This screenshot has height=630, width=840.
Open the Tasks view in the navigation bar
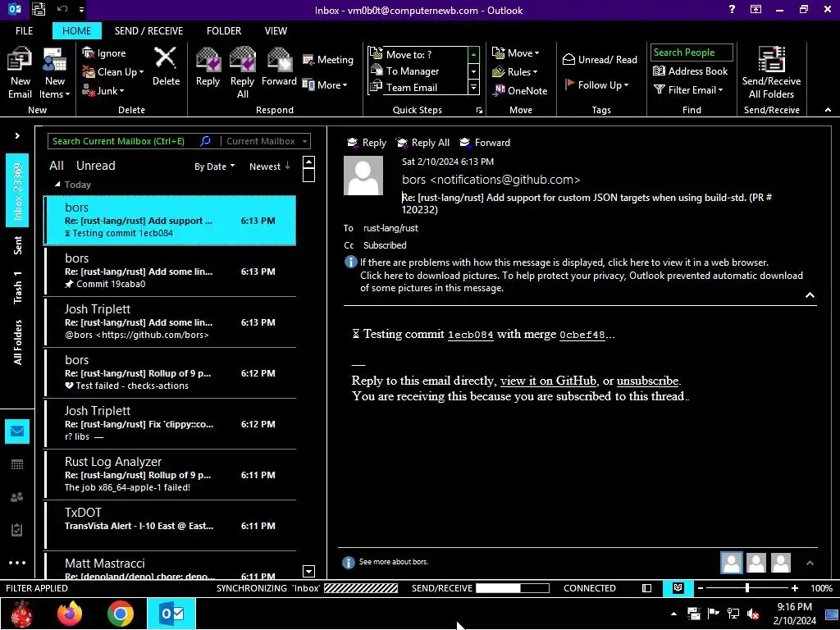17,530
